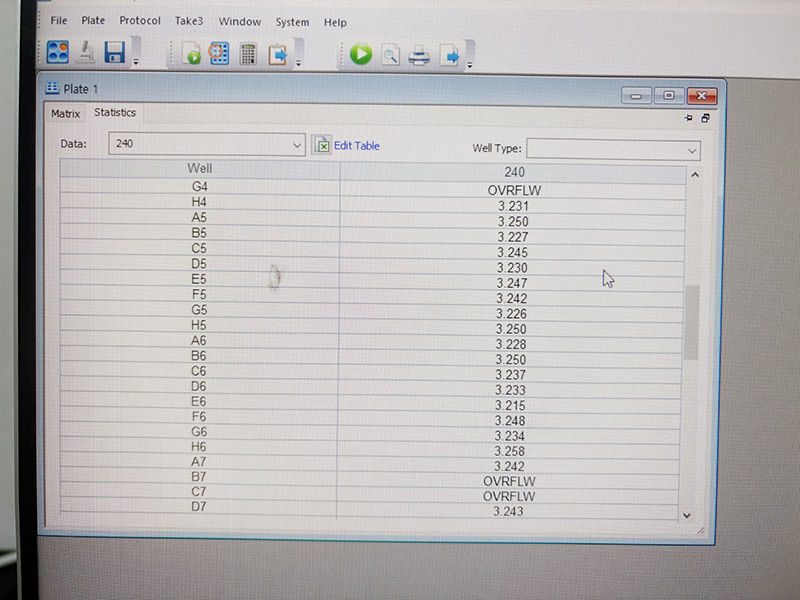This screenshot has height=600, width=800.
Task: Click the Edit Table link
Action: pos(356,145)
